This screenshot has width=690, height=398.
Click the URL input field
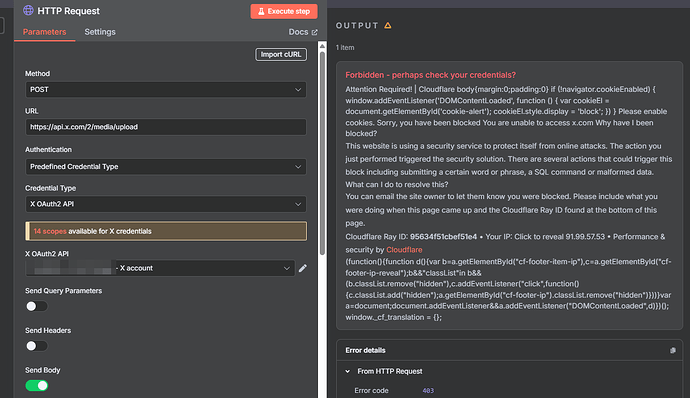tap(165, 127)
